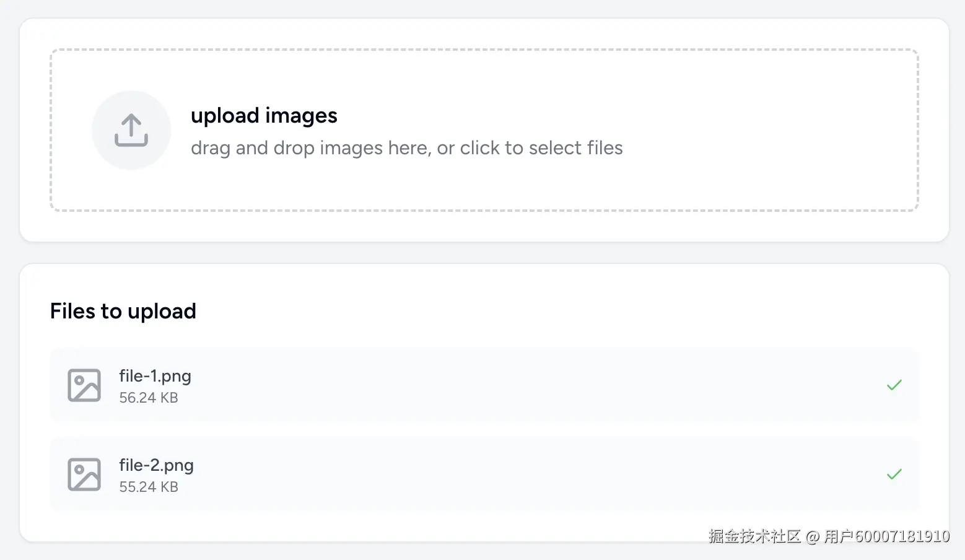This screenshot has height=560, width=965.
Task: Click the green checkmark for file-2.png
Action: point(894,475)
